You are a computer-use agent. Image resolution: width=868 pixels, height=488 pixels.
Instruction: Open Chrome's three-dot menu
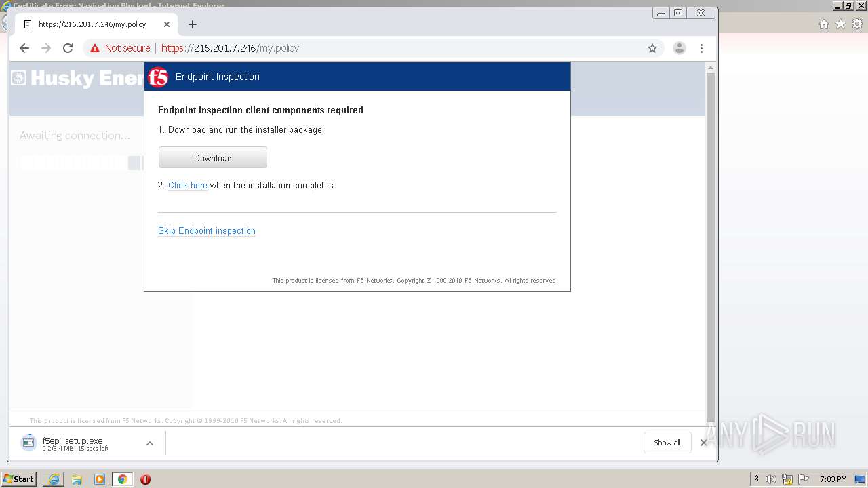[701, 48]
